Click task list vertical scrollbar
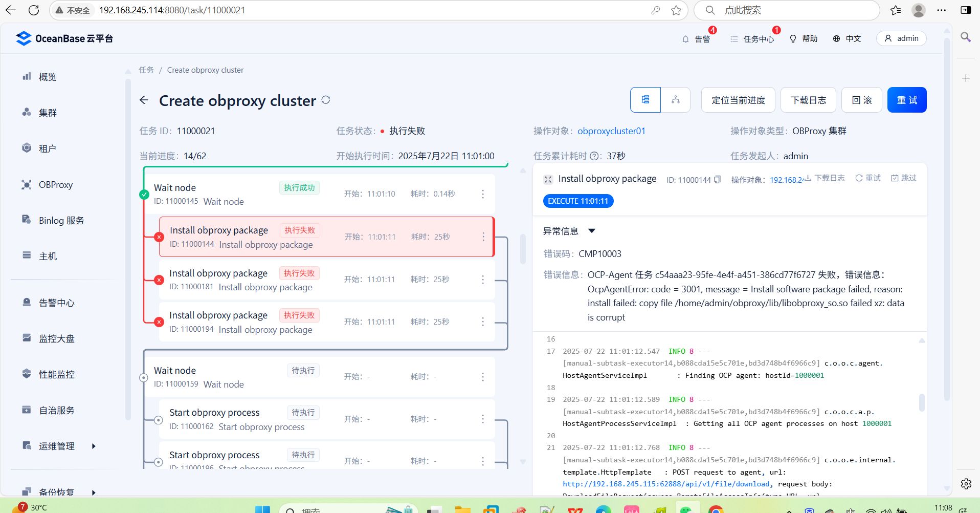The image size is (980, 513). point(523,249)
